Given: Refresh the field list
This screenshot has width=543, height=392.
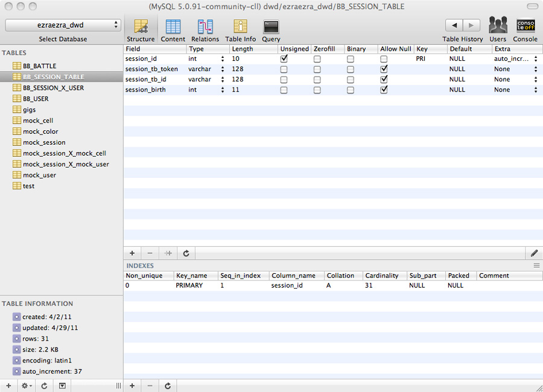Looking at the screenshot, I should (186, 253).
